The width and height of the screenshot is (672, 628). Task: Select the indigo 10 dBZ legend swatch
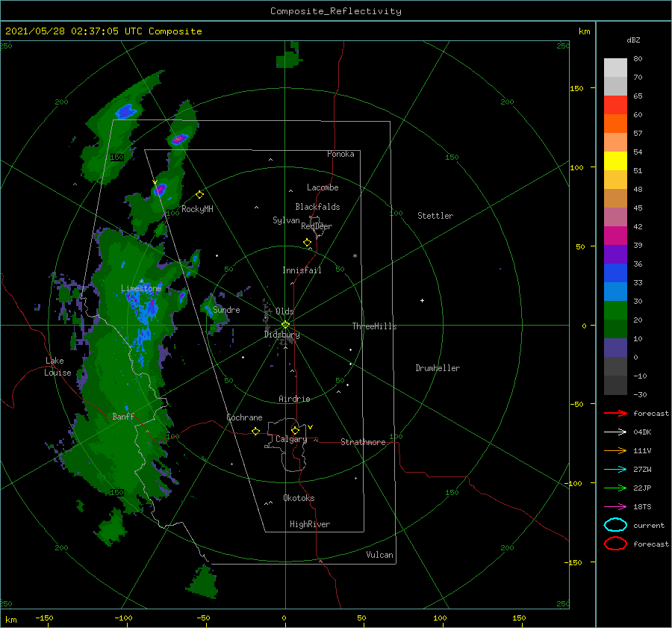coord(615,348)
